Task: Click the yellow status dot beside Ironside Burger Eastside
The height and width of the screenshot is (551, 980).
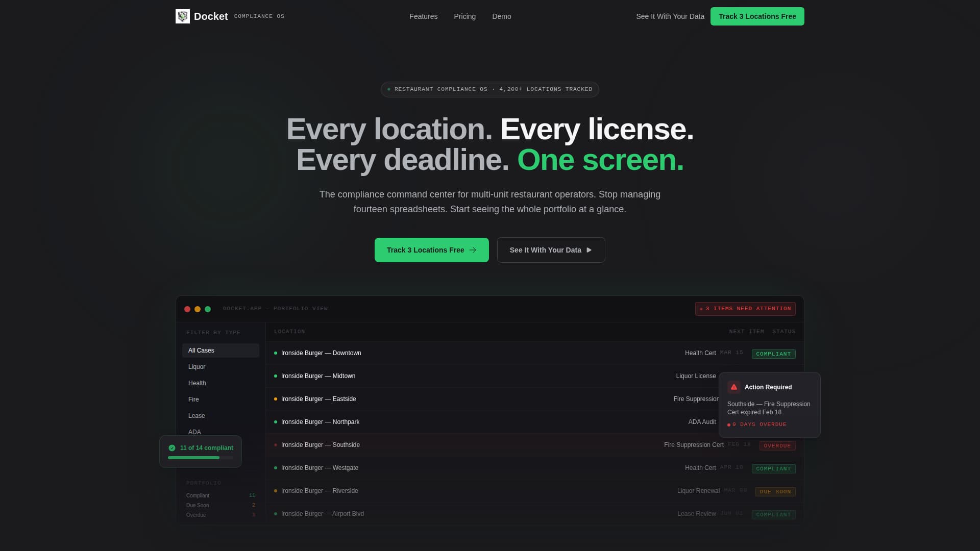Action: click(276, 398)
